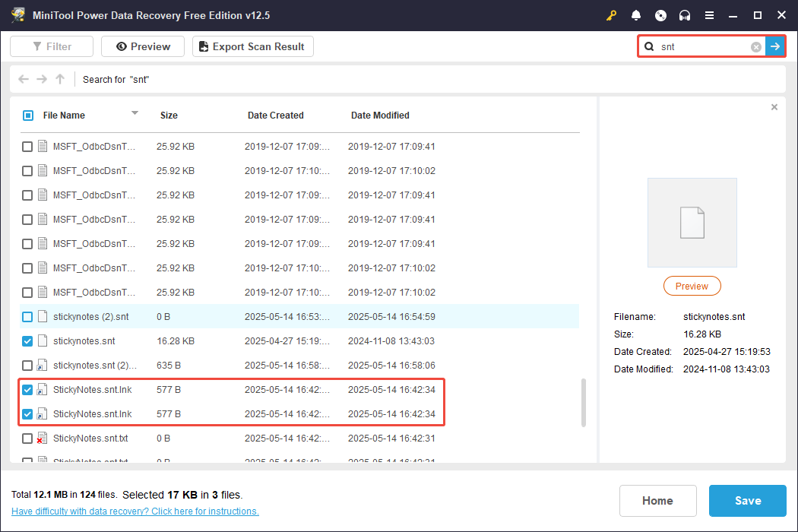Click the file list vertical scrollbar

pos(584,402)
